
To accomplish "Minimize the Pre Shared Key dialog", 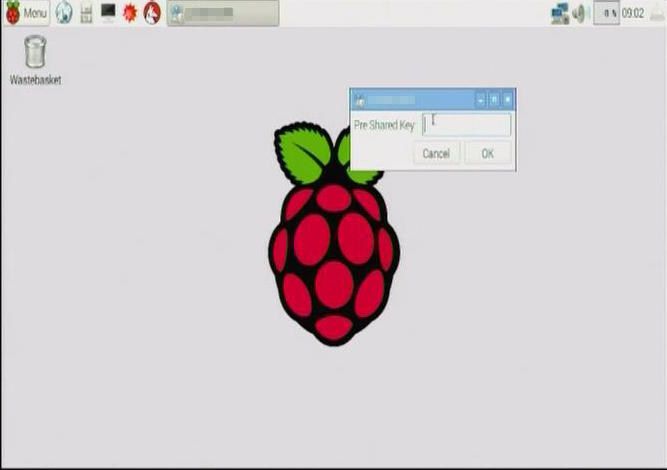I will 481,100.
